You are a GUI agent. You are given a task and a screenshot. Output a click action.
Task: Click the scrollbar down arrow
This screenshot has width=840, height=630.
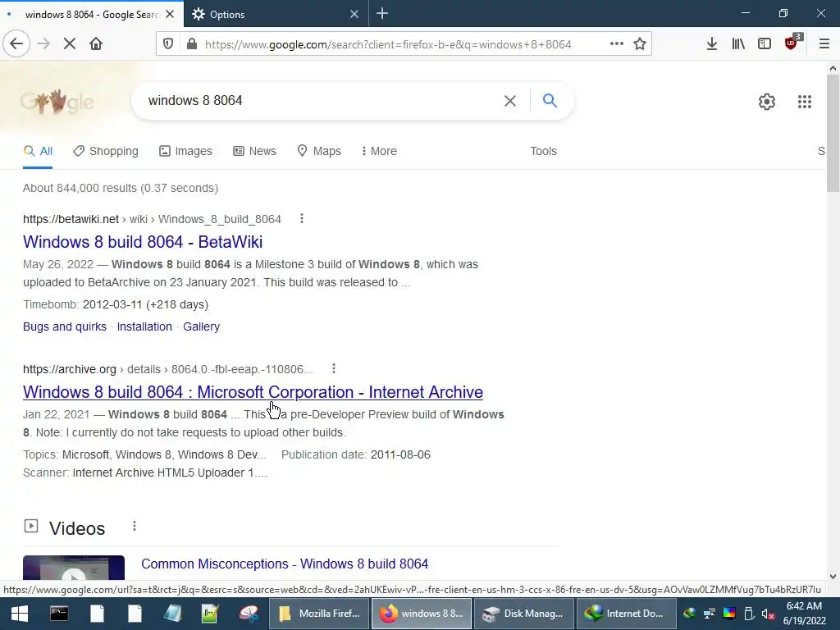tap(833, 577)
